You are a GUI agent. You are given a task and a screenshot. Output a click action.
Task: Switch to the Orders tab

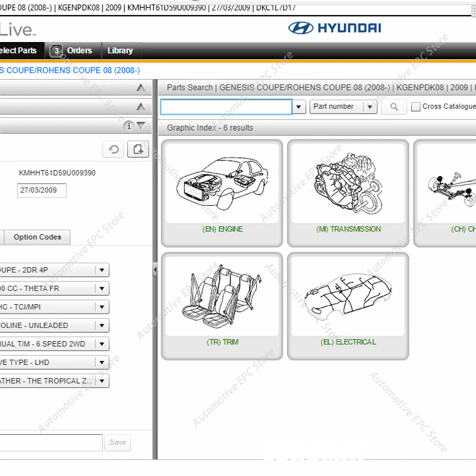click(79, 50)
